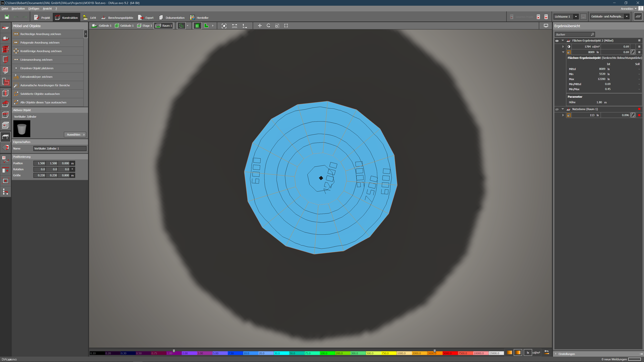Switch false colors to lx unit
This screenshot has width=644, height=362.
click(528, 352)
